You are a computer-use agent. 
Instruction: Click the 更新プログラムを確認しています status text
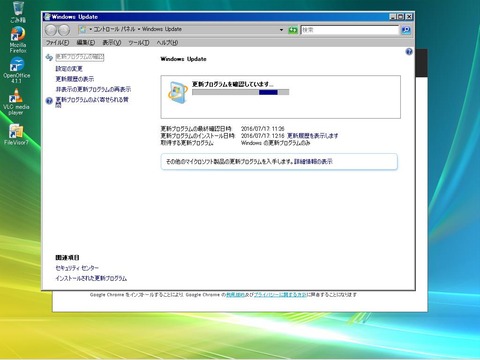click(233, 84)
